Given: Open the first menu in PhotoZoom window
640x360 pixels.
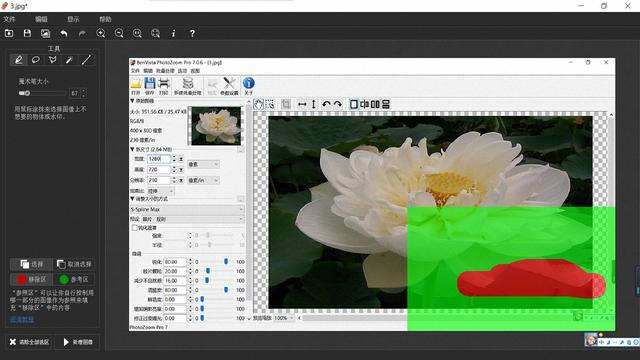Looking at the screenshot, I should click(135, 71).
